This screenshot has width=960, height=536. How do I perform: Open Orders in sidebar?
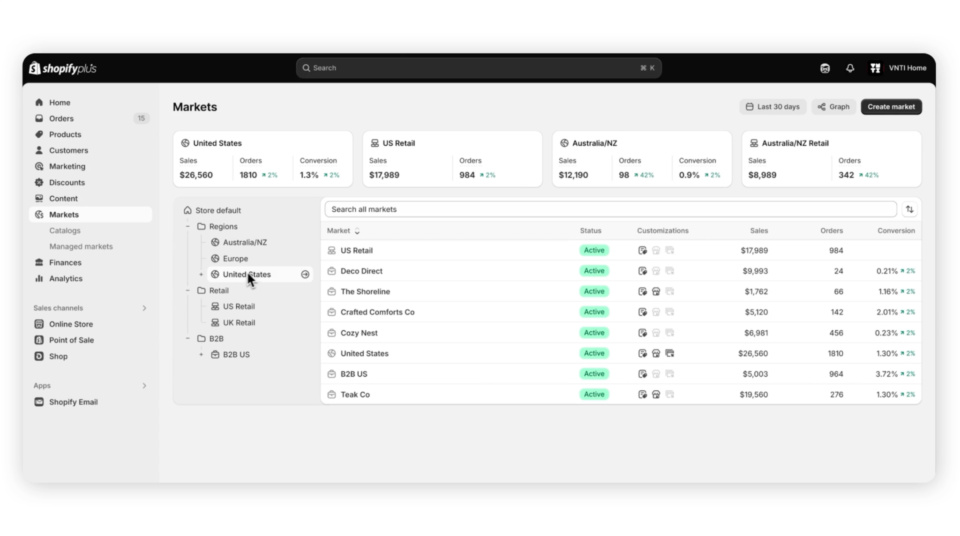pos(90,118)
